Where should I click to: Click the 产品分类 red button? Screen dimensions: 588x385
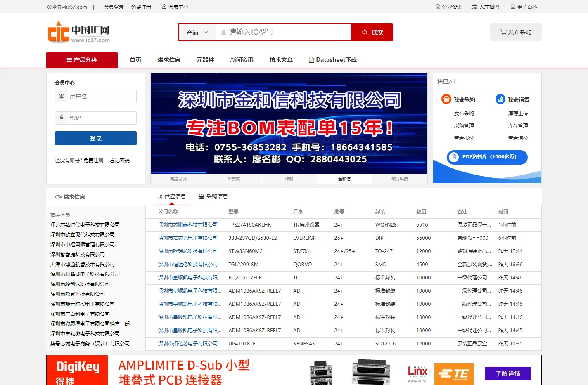coord(82,60)
